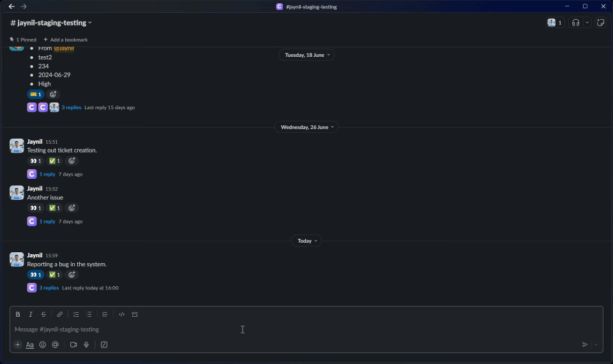Expand the huddle options chevron
The width and height of the screenshot is (613, 364).
[587, 23]
